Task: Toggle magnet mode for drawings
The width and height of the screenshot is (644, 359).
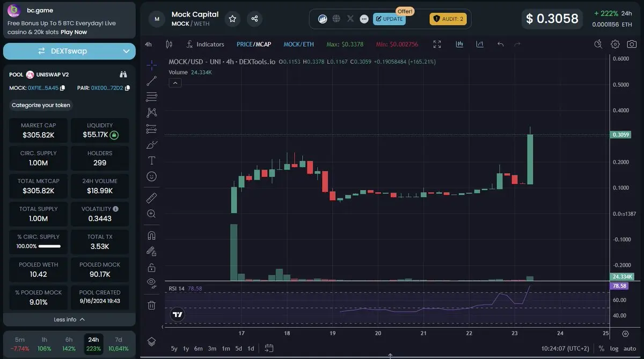Action: pyautogui.click(x=151, y=235)
